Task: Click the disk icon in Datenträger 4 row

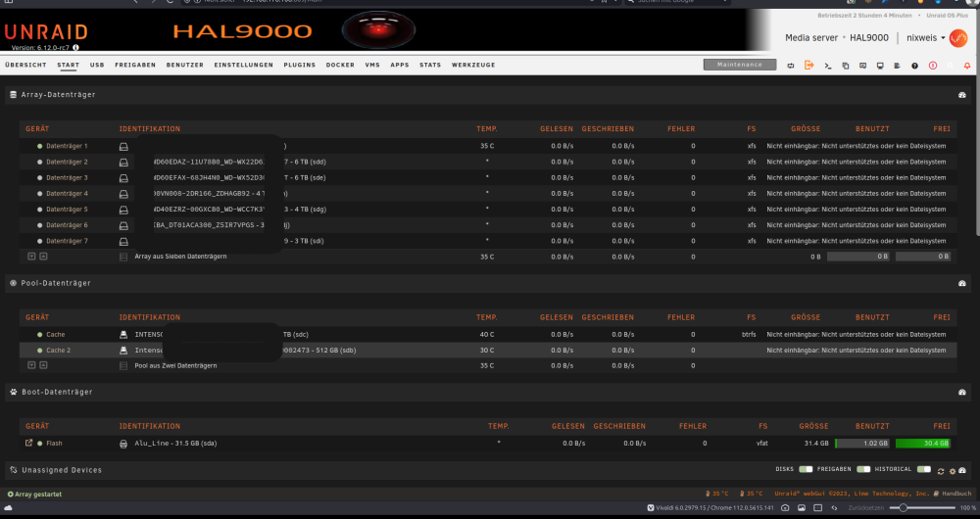Action: [x=123, y=194]
